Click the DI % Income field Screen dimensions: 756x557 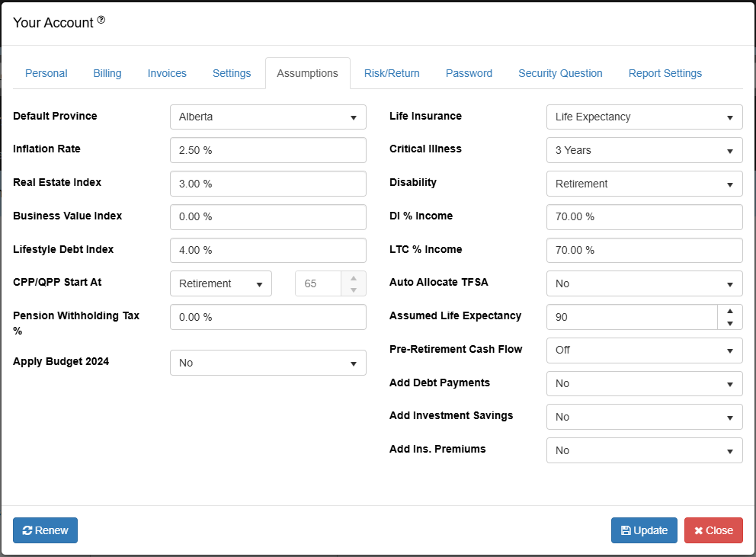[644, 216]
